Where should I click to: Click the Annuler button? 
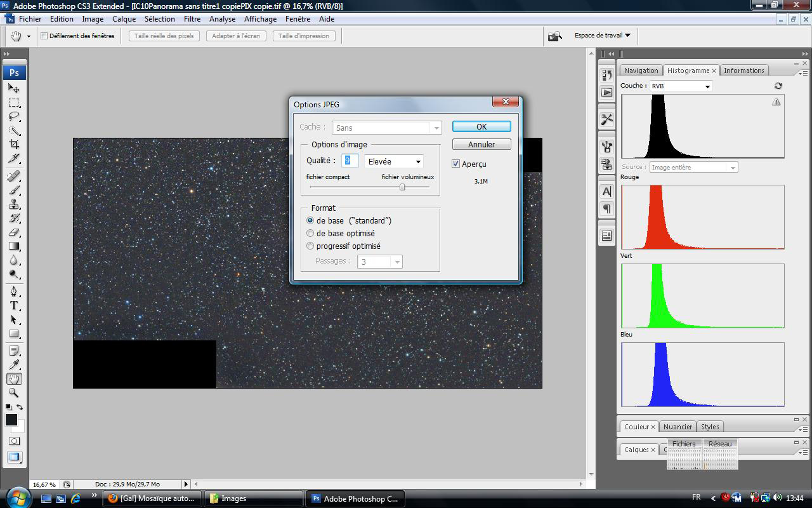[x=481, y=144]
